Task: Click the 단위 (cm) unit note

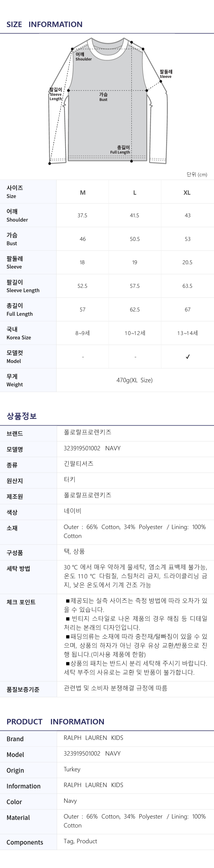Action: [x=197, y=174]
